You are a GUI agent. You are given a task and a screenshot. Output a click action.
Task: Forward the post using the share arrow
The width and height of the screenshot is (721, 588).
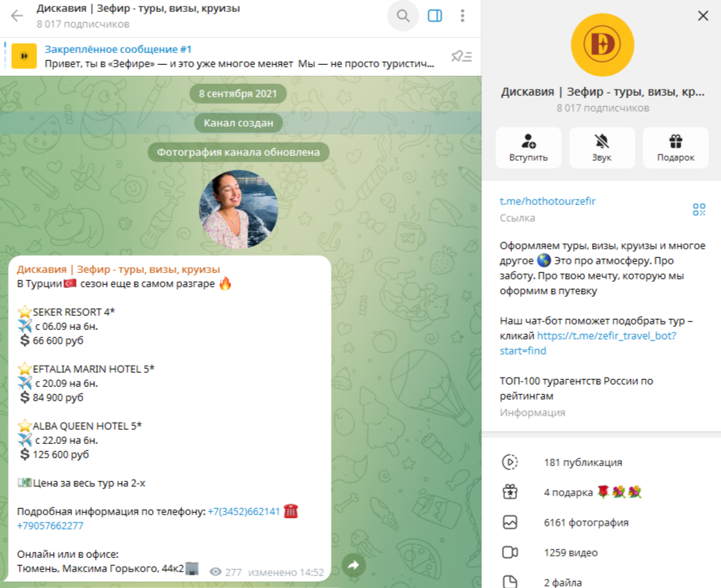[x=354, y=565]
